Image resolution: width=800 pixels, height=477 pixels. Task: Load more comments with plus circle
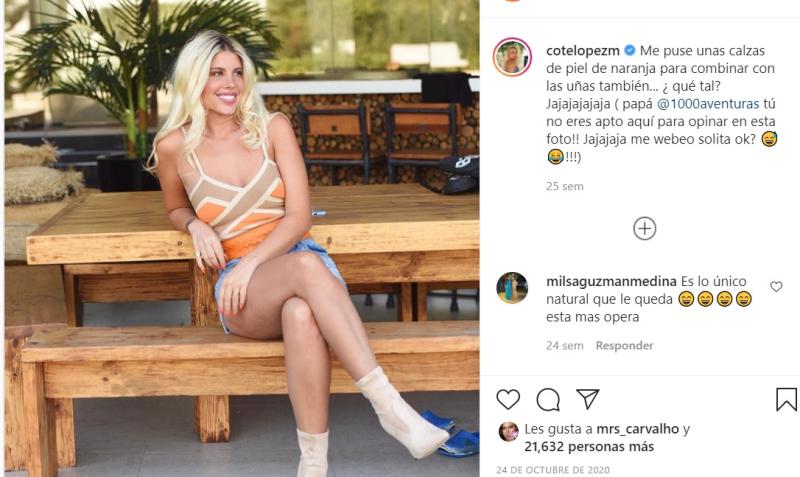pyautogui.click(x=644, y=229)
